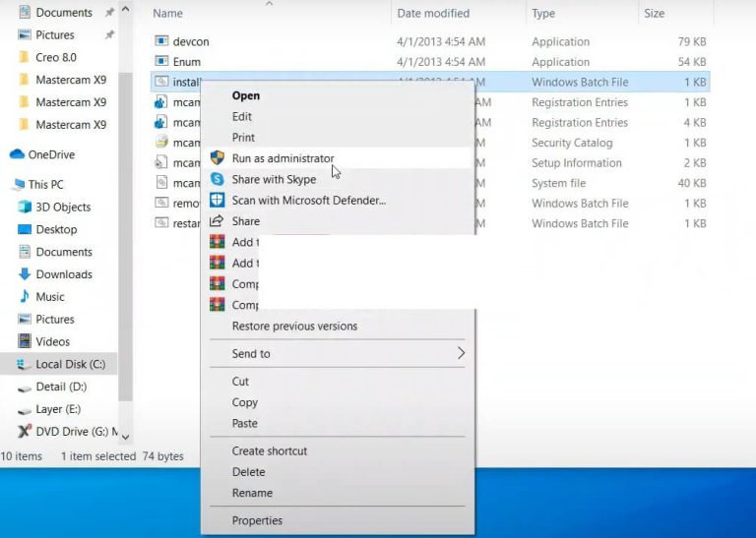Select the Enum application file
756x538 pixels.
click(186, 62)
